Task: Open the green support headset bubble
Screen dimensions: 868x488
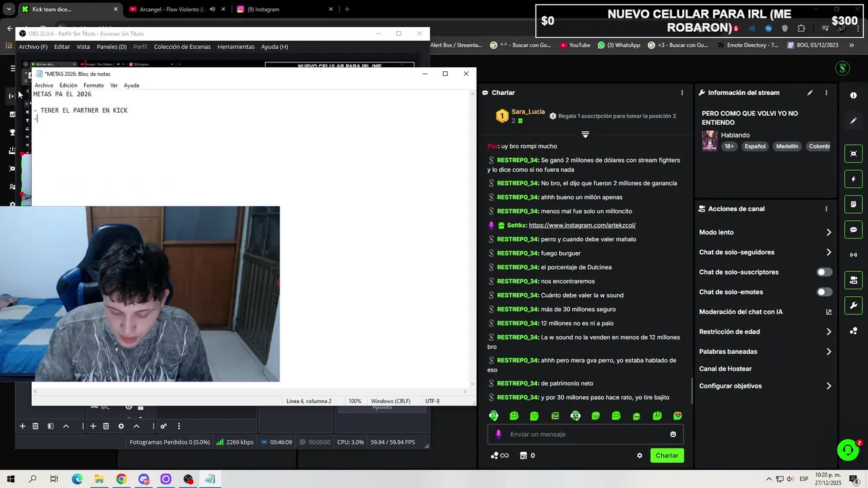Action: click(x=848, y=450)
